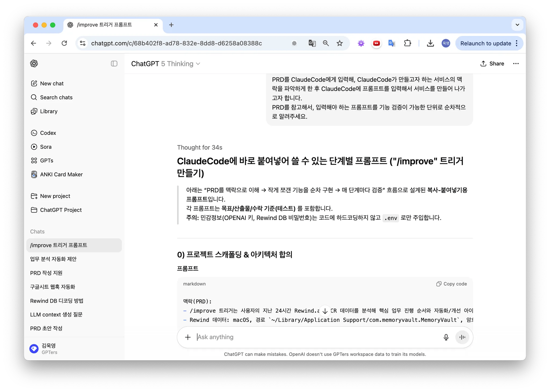The height and width of the screenshot is (392, 550).
Task: Collapse the sidebar with panel icon
Action: pyautogui.click(x=114, y=64)
